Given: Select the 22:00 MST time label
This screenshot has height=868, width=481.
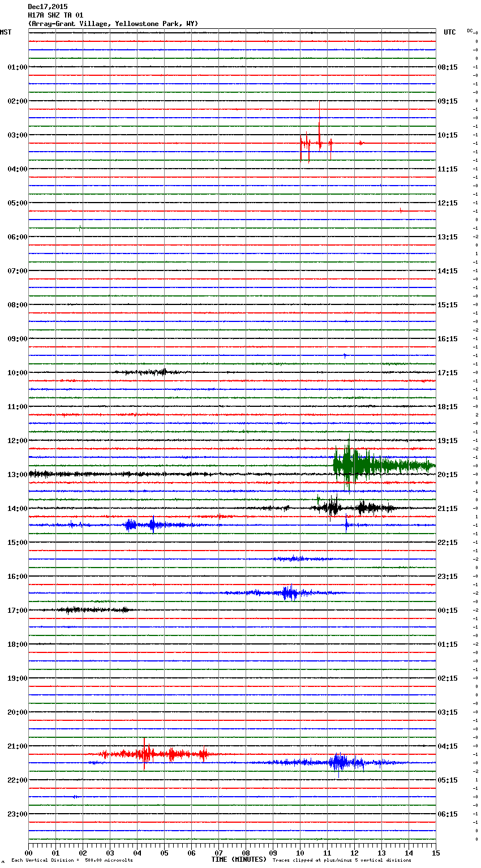Looking at the screenshot, I should coord(18,780).
